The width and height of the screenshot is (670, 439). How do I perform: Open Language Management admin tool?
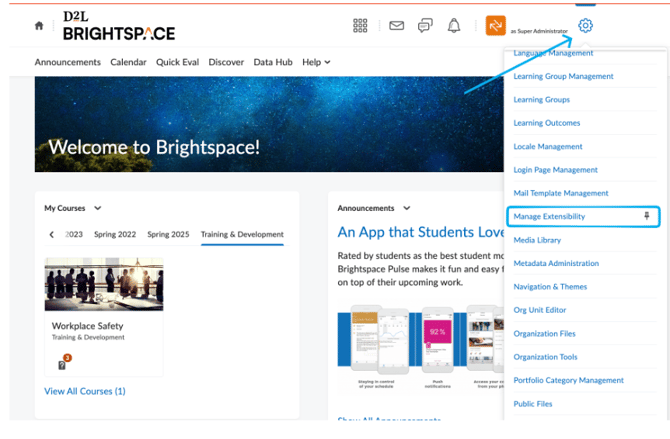coord(553,53)
